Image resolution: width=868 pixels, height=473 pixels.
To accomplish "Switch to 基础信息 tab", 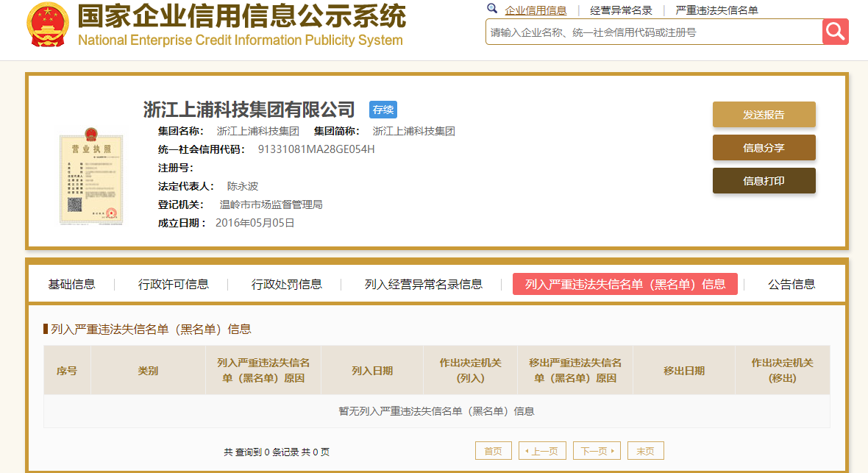I will 71,284.
